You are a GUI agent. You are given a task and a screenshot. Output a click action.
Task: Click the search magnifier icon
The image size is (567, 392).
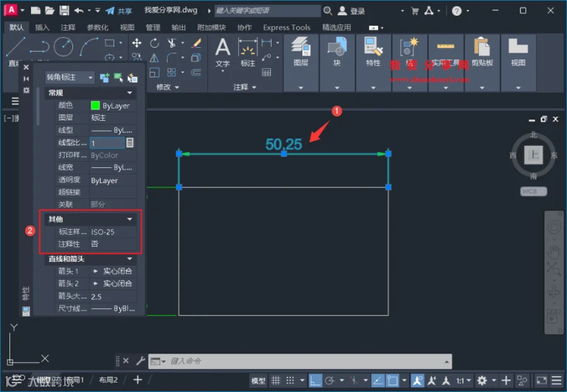pyautogui.click(x=328, y=11)
